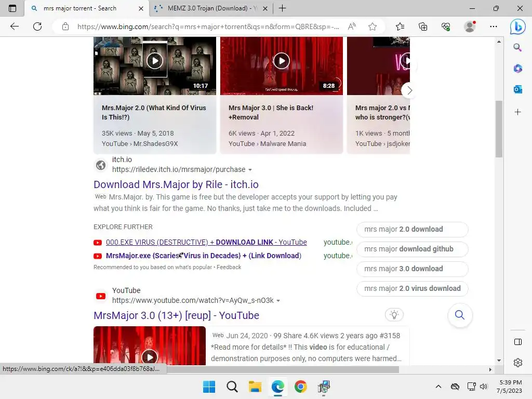The image size is (532, 399).
Task: Play Mrs Major 3.0 She is Back video
Action: coord(281,61)
